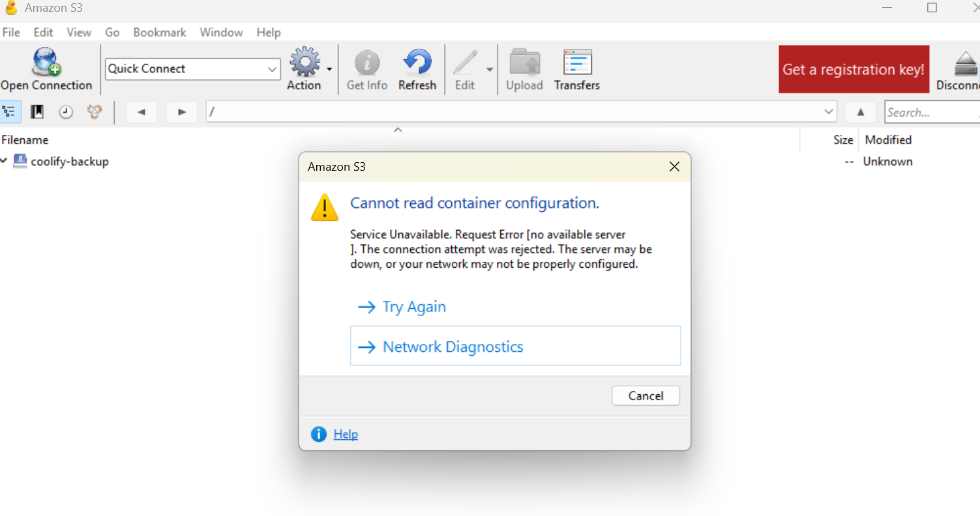
Task: Navigate back with the left arrow
Action: tap(141, 112)
